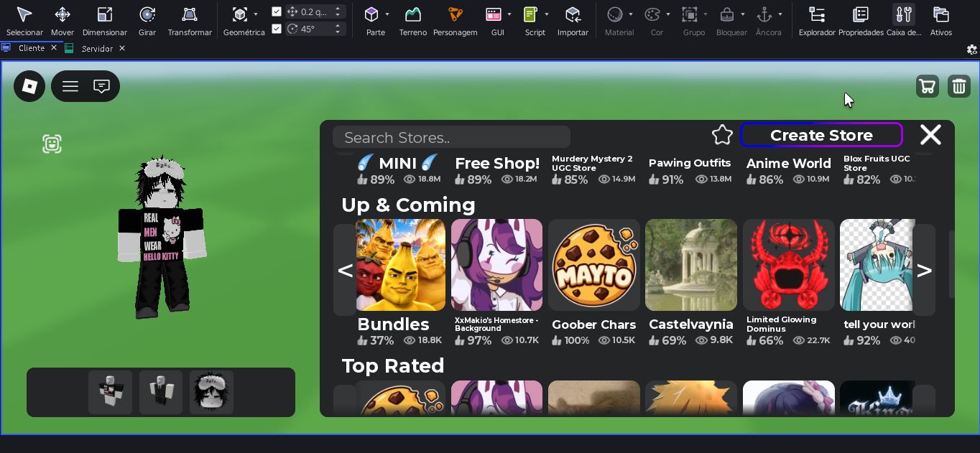Open the Ativos manager
This screenshot has height=453, width=980.
pyautogui.click(x=941, y=14)
